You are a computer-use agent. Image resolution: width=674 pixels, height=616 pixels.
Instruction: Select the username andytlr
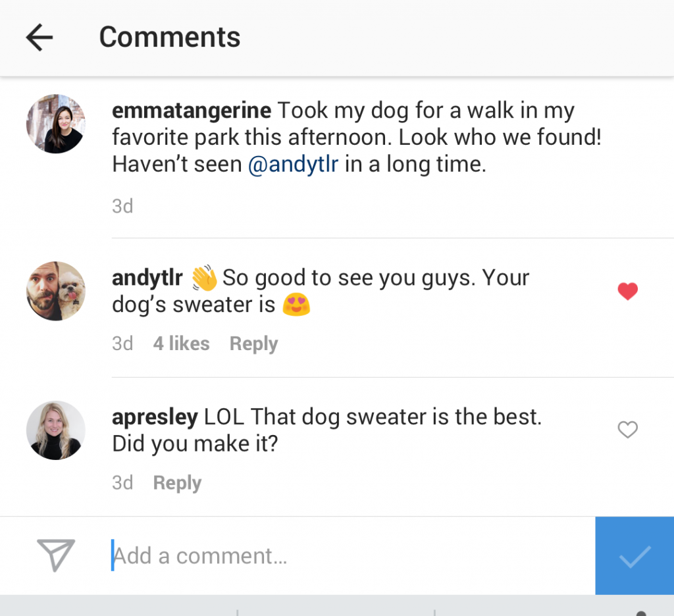(x=147, y=277)
